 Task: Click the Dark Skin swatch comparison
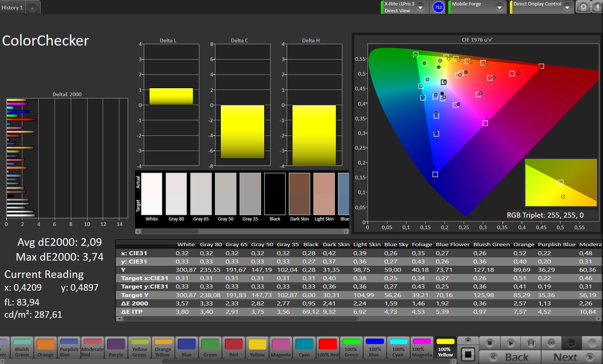pos(299,194)
